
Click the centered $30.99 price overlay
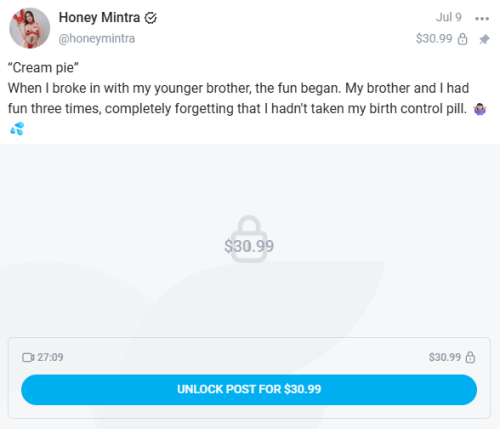click(x=249, y=246)
